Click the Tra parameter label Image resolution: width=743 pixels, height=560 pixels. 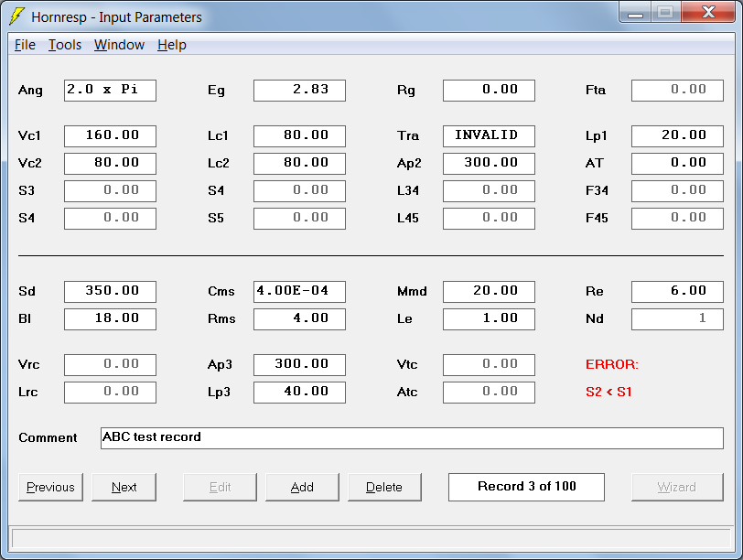tap(407, 136)
